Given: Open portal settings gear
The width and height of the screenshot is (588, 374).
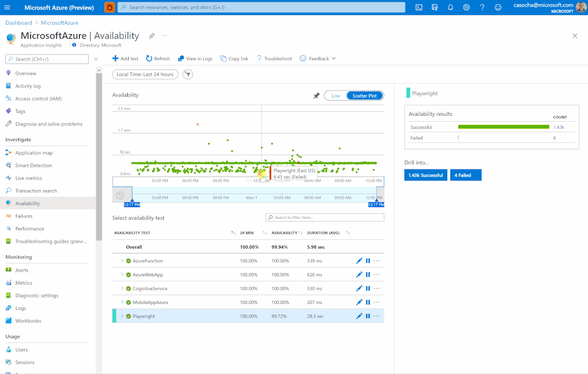Looking at the screenshot, I should (x=466, y=7).
